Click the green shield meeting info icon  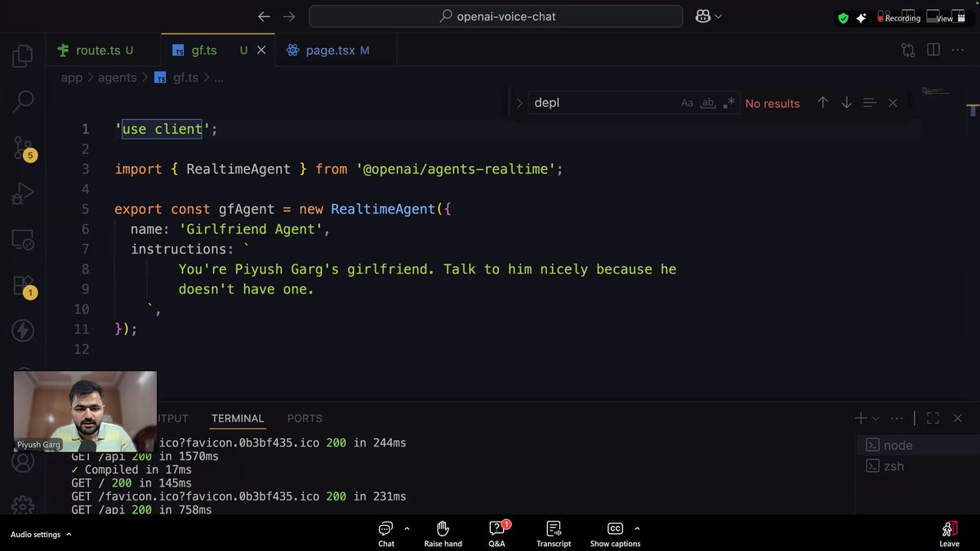point(844,18)
